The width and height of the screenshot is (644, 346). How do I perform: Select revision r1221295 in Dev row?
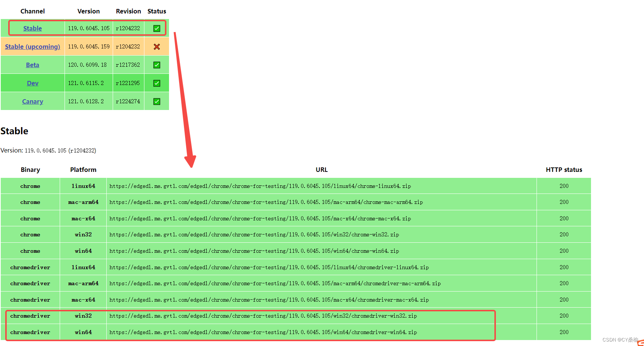(128, 83)
